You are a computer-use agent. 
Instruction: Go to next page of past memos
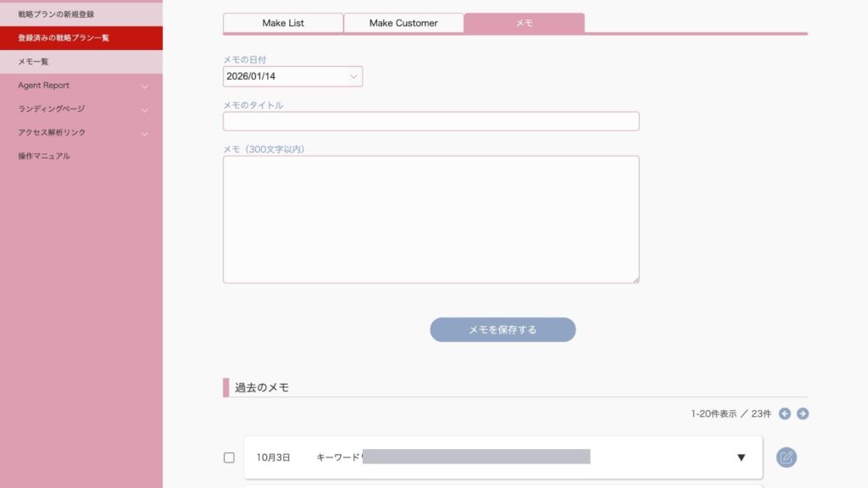tap(803, 413)
